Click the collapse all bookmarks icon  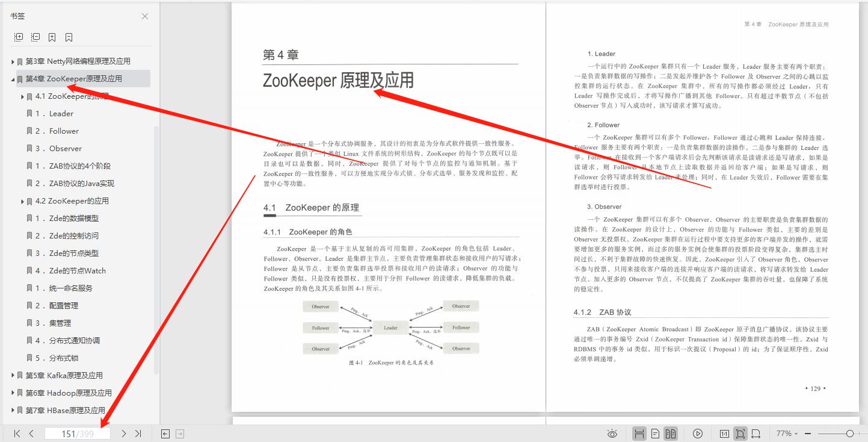coord(35,37)
